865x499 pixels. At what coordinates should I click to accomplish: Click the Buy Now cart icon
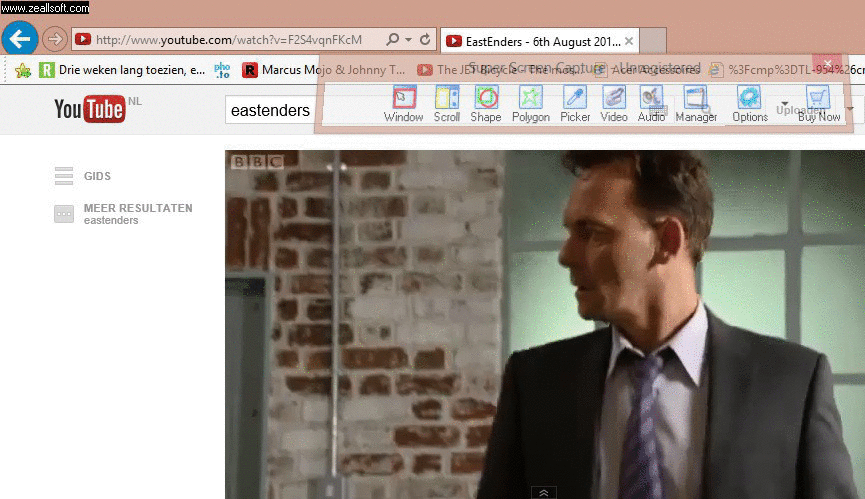819,103
